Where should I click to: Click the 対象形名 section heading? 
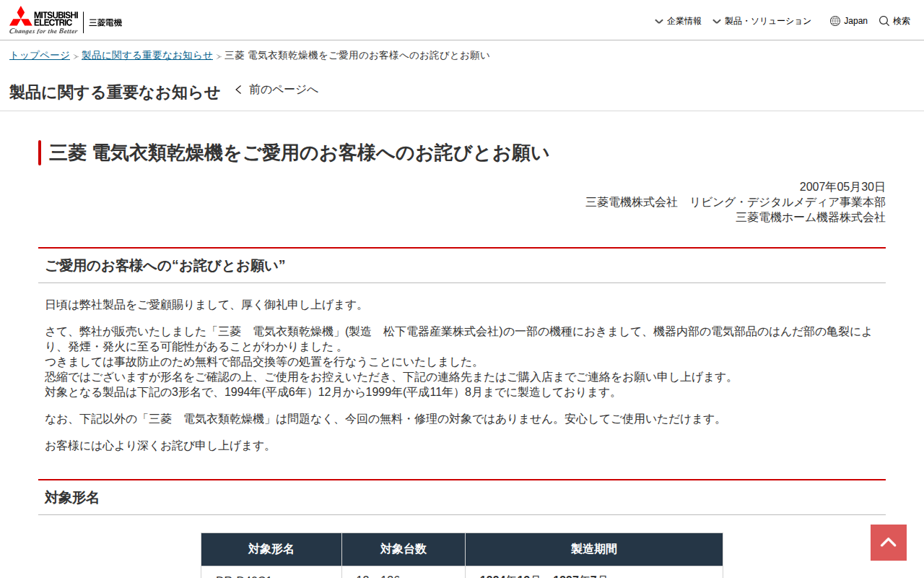(72, 498)
